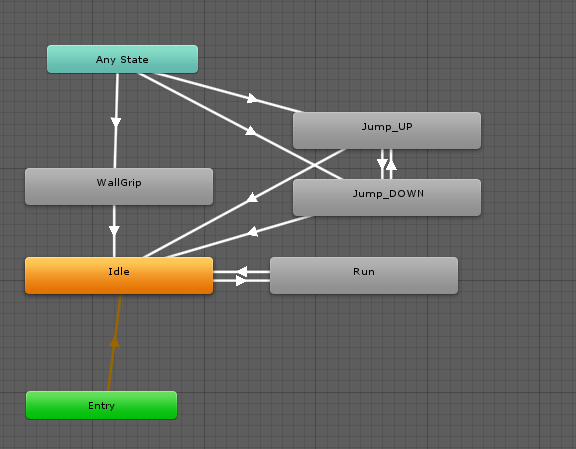Viewport: 576px width, 449px height.
Task: Select downward arrow from Jump_UP to Jump_DOWN
Action: (x=382, y=164)
